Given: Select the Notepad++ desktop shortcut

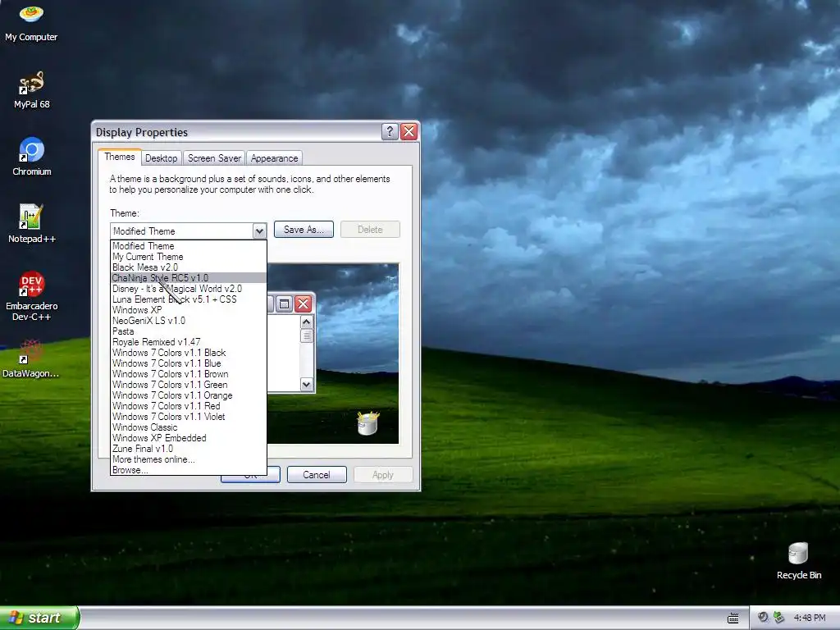Looking at the screenshot, I should coord(31,224).
